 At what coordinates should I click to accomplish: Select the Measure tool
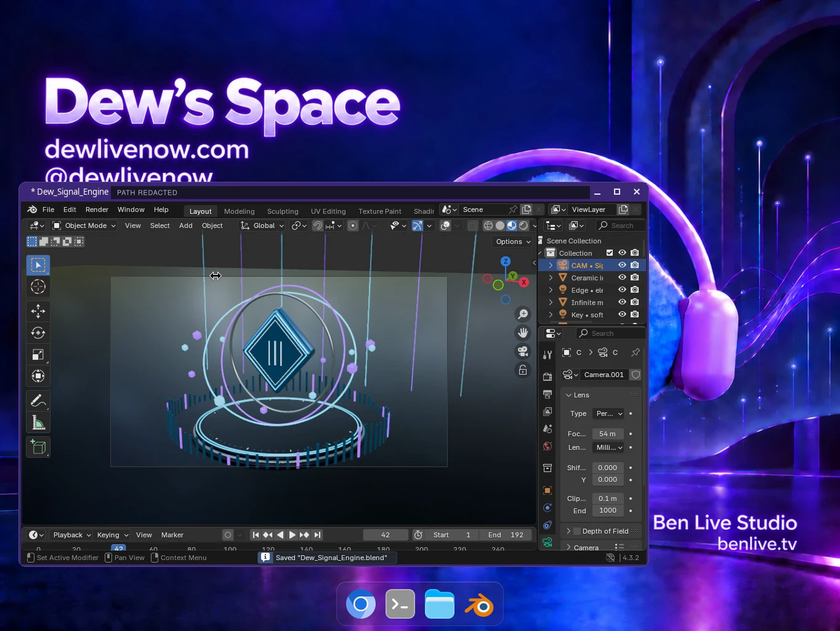tap(38, 422)
